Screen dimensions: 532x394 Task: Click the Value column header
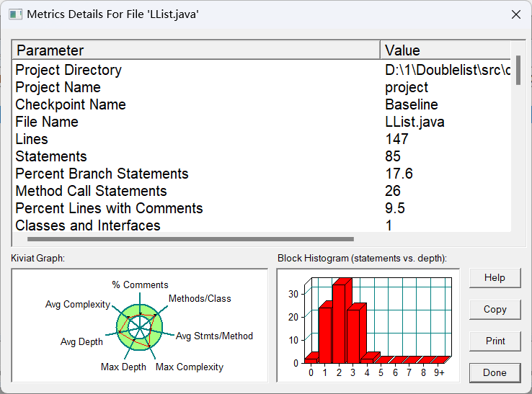click(x=445, y=50)
